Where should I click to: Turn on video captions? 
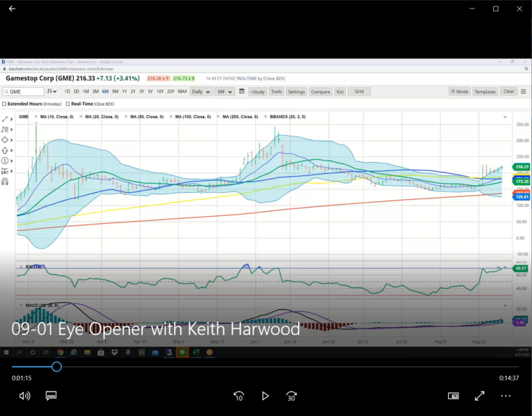click(51, 396)
